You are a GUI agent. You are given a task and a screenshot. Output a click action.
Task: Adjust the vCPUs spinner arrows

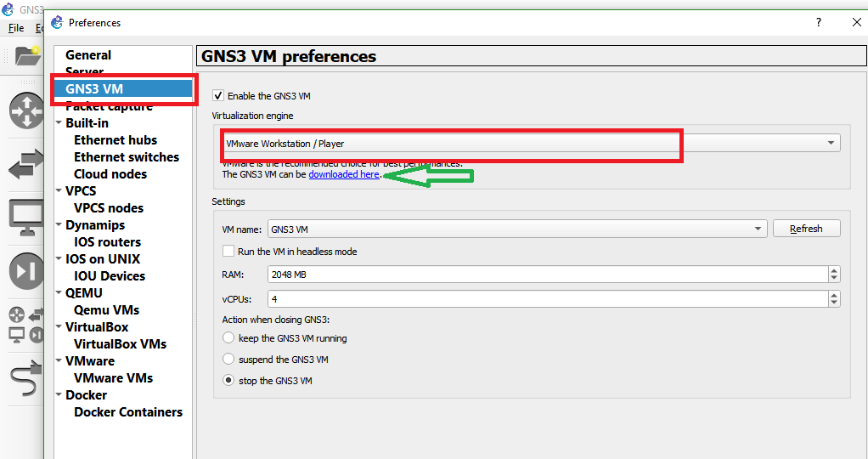834,299
